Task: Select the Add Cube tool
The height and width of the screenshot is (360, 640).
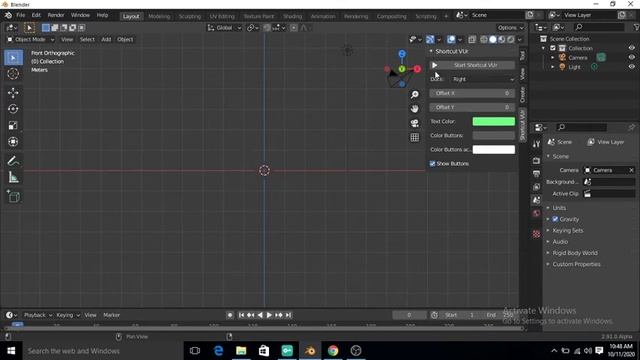Action: 13,196
